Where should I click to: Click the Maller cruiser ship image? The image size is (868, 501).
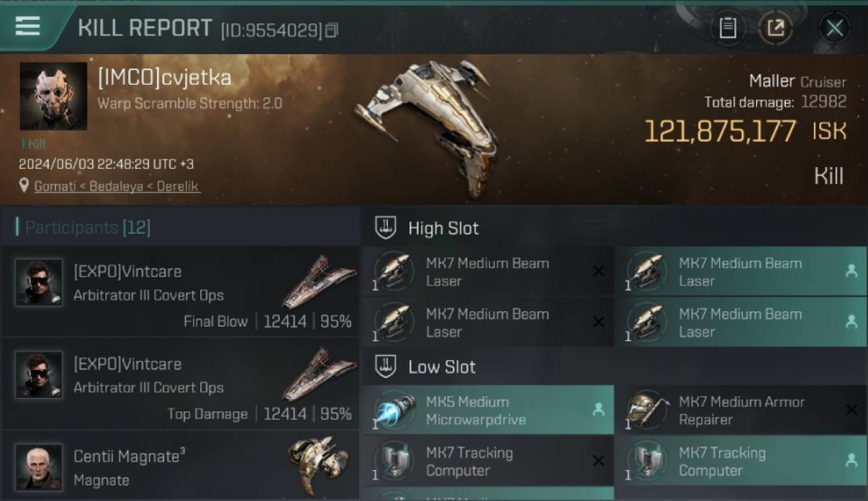coord(427,127)
